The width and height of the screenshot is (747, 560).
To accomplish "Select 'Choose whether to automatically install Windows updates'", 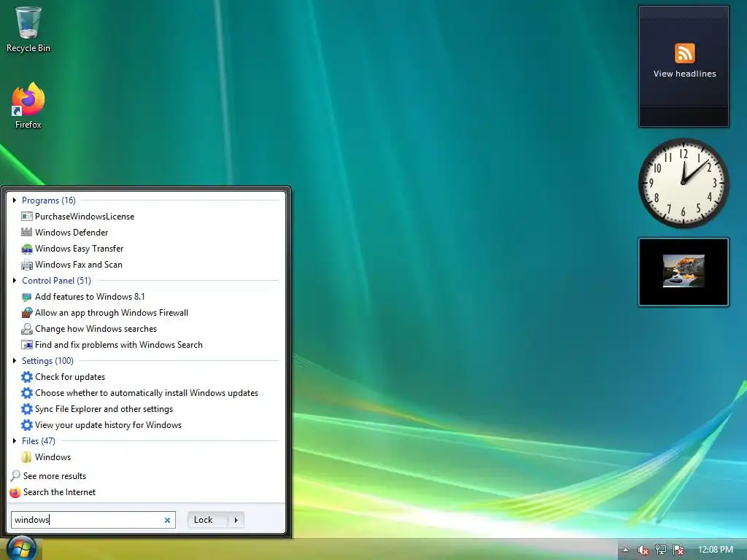I will click(147, 393).
